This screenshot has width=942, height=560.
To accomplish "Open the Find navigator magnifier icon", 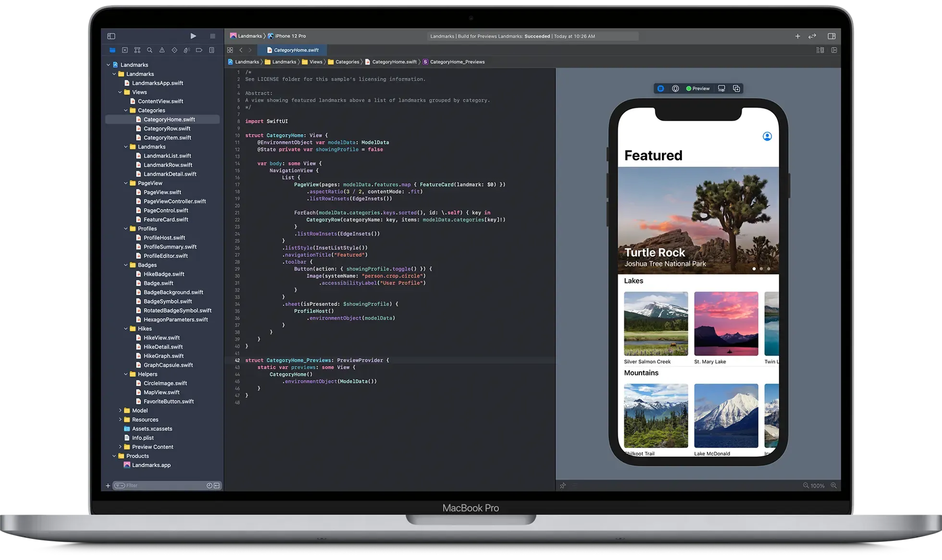I will click(150, 50).
